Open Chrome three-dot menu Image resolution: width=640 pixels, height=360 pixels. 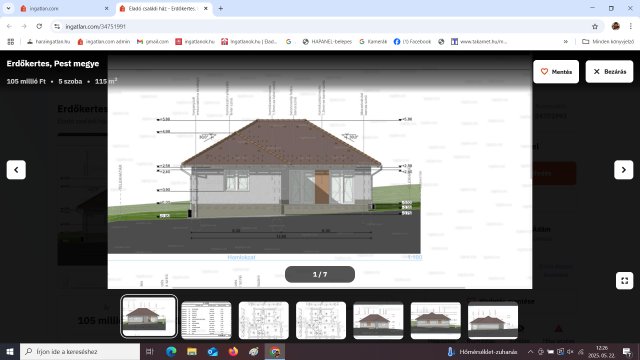631,27
